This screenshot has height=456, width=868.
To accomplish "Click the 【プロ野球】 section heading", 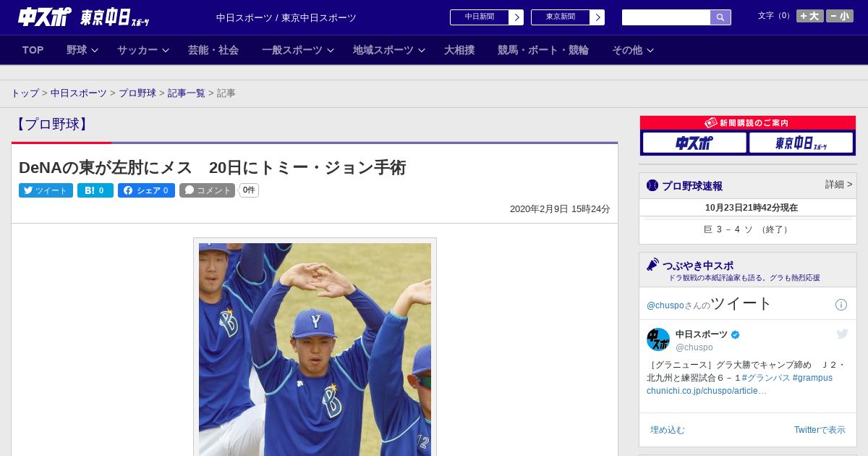I will click(x=52, y=124).
